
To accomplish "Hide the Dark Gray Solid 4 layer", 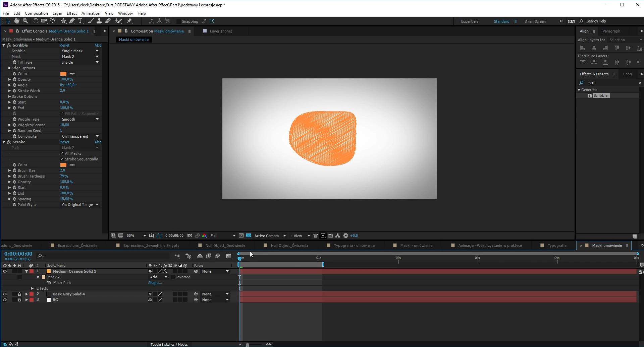I will click(x=4, y=294).
